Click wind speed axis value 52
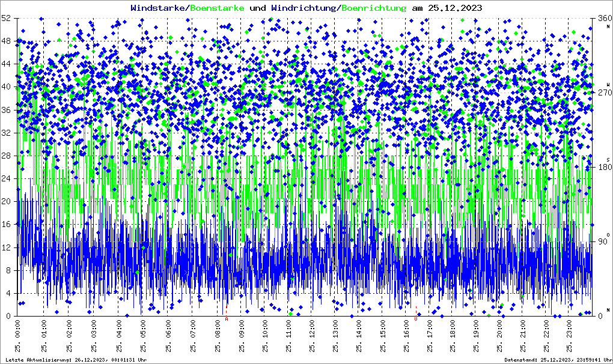This screenshot has width=613, height=364. pyautogui.click(x=5, y=18)
